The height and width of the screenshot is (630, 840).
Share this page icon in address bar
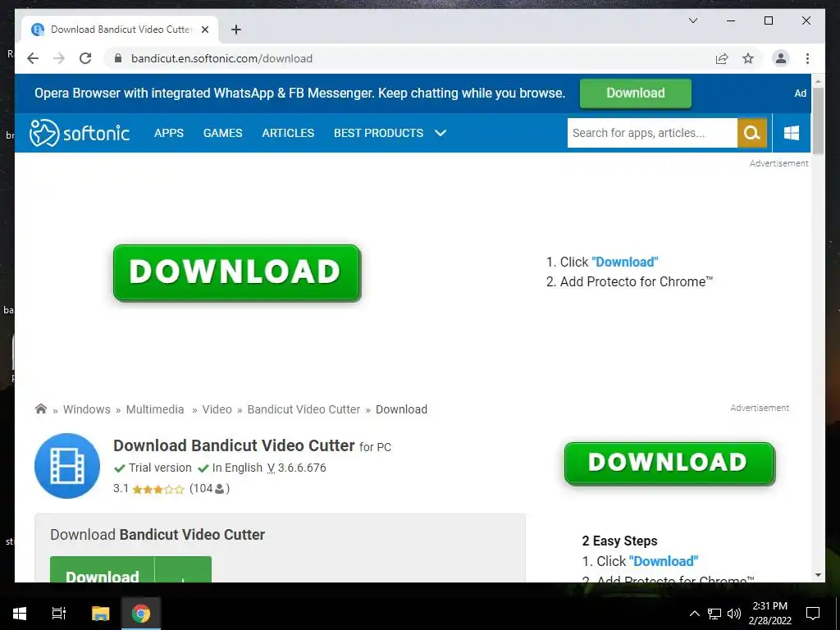(722, 58)
